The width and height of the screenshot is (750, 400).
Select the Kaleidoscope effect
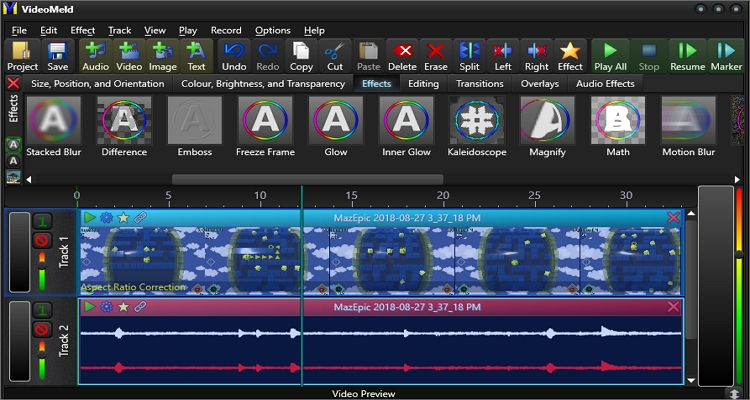477,126
